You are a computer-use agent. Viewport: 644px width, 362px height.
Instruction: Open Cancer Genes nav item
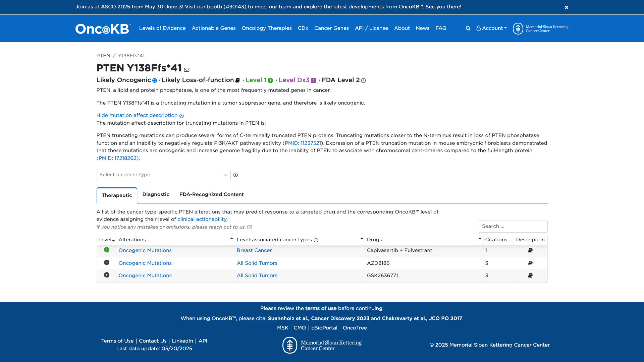tap(331, 28)
